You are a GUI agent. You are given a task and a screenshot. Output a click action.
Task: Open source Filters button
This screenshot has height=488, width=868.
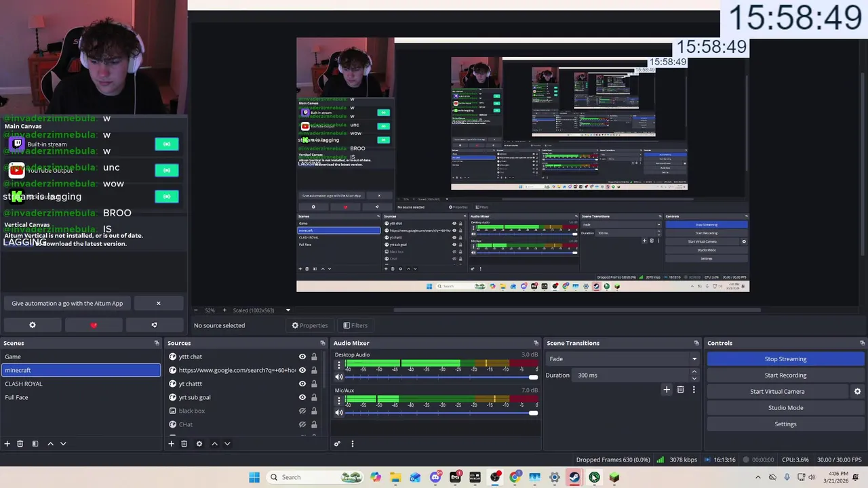coord(355,325)
